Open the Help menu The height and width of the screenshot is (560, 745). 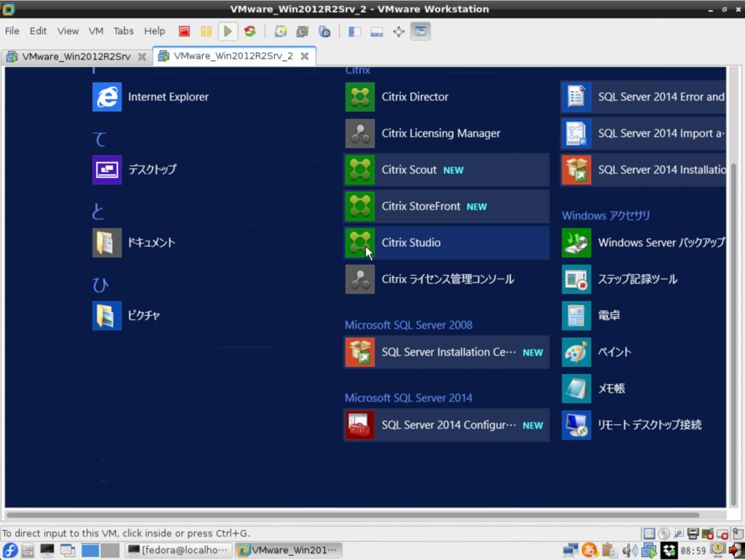click(x=154, y=31)
